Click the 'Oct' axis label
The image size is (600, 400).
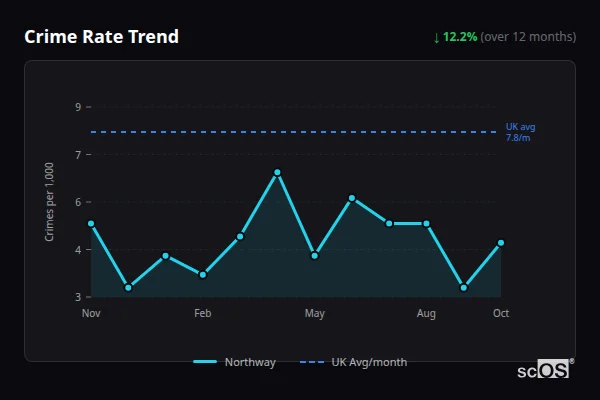pos(501,313)
